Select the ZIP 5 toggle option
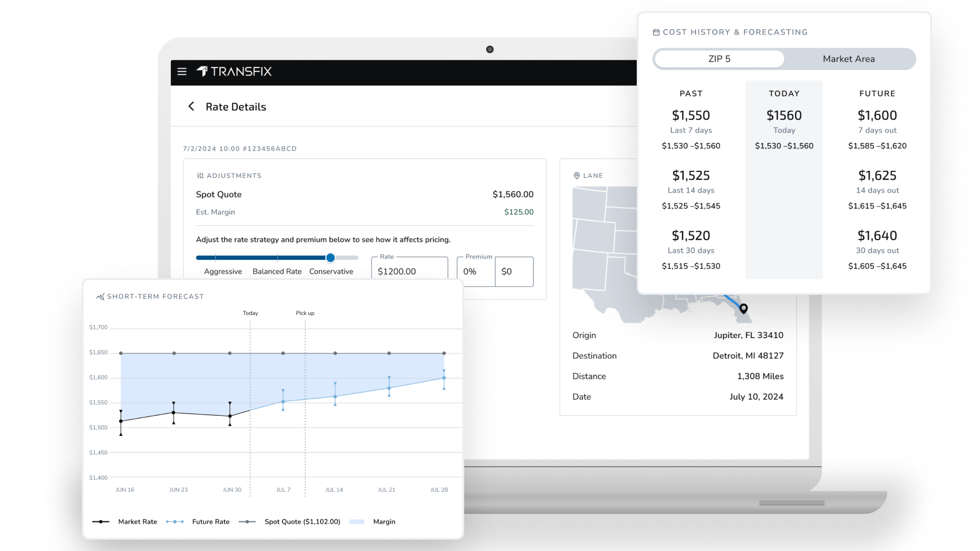Image resolution: width=980 pixels, height=551 pixels. click(719, 59)
